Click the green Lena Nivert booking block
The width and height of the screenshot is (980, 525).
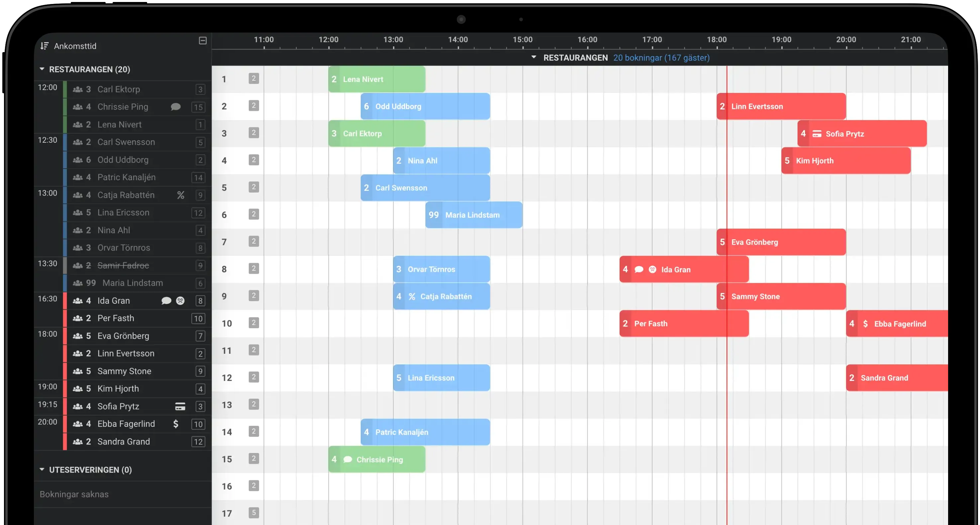point(377,79)
